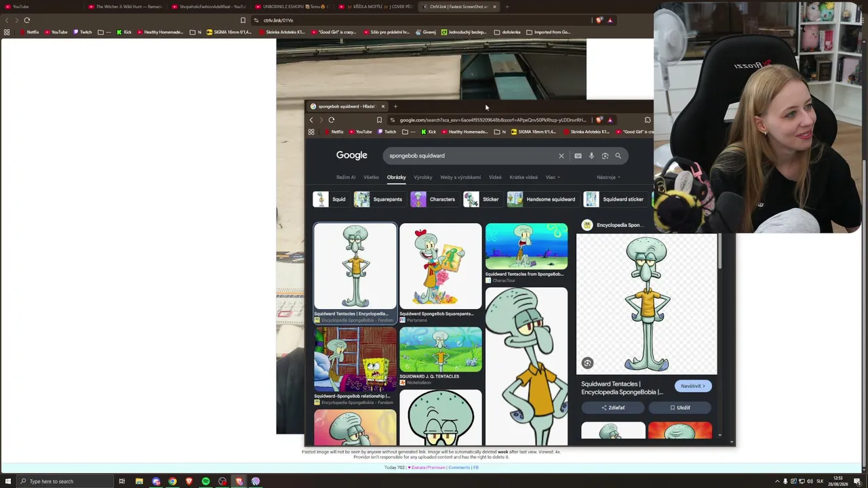
Task: Switch to KŘÍDLA MOTÝLÍ cover tab
Action: 376,7
